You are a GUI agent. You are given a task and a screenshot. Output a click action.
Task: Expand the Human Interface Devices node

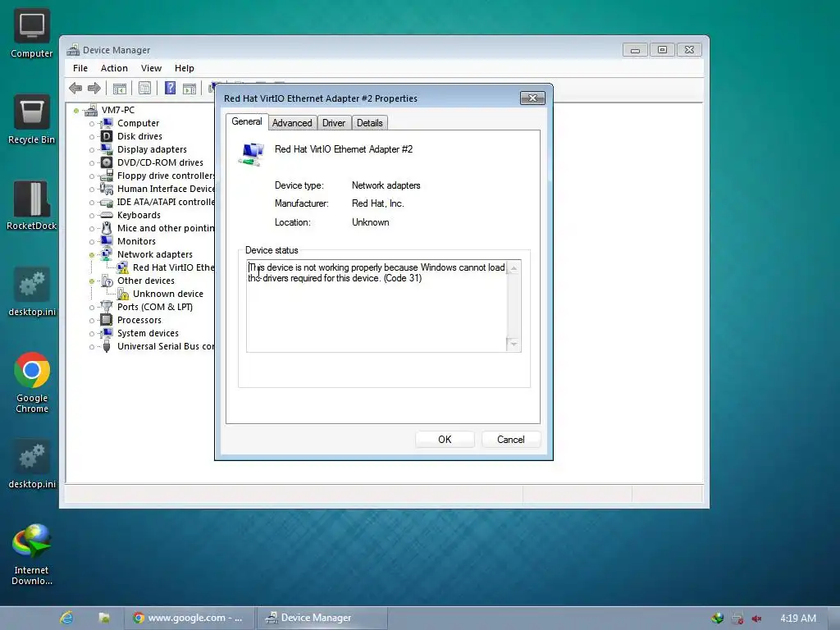coord(92,189)
